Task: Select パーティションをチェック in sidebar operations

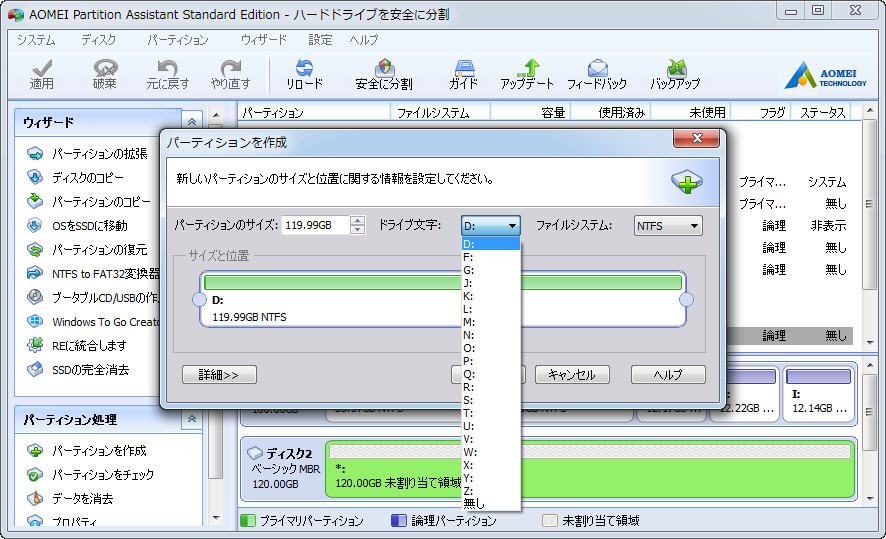Action: tap(90, 475)
